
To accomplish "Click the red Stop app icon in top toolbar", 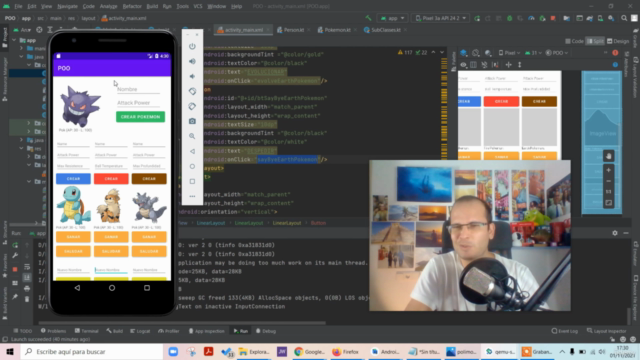I will tap(553, 18).
